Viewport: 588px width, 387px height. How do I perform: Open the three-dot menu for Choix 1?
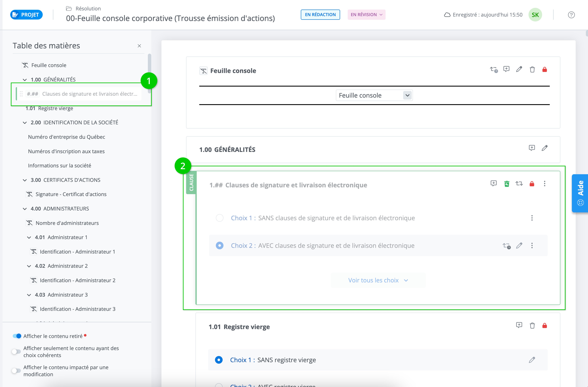coord(532,218)
